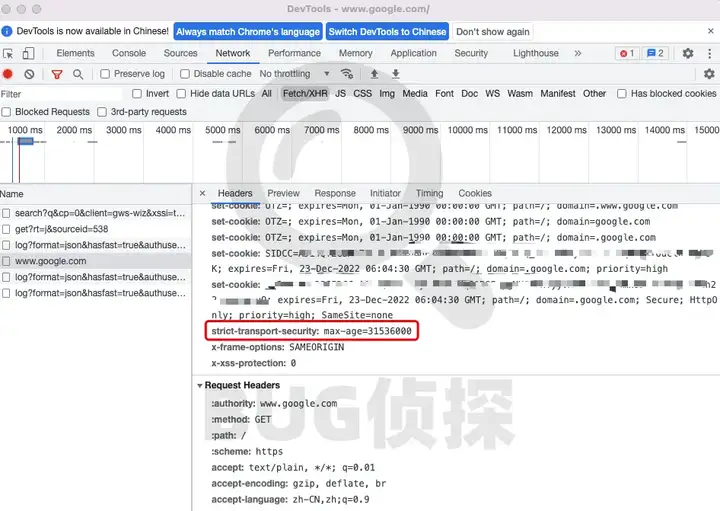Filter requests by Doc type
Viewport: 720px width, 511px height.
pyautogui.click(x=469, y=94)
